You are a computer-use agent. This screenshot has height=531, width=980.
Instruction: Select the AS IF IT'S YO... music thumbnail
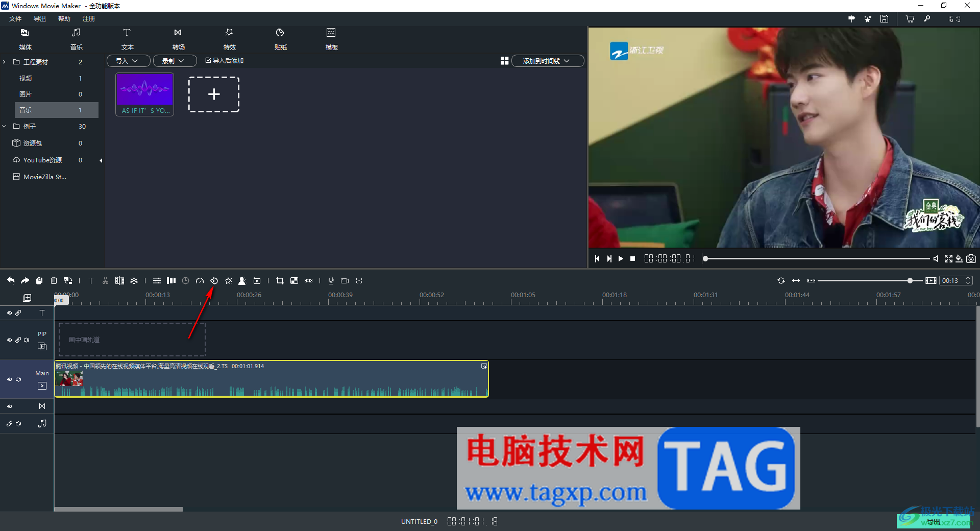[145, 94]
